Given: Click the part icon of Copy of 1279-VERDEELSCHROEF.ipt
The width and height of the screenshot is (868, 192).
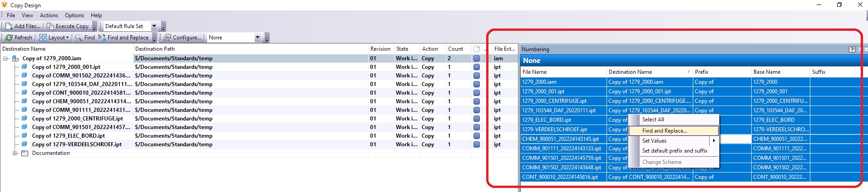Looking at the screenshot, I should [25, 144].
